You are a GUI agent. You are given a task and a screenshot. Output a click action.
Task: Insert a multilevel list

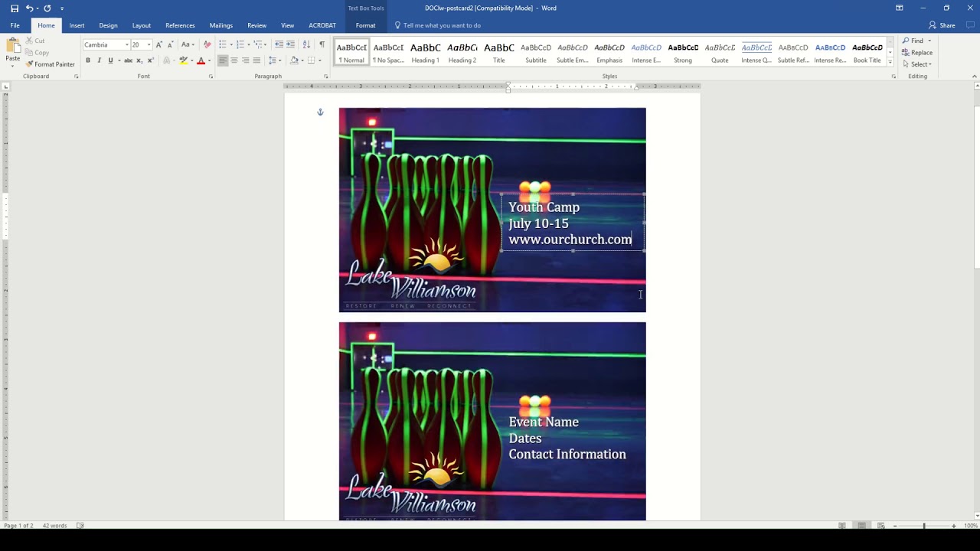[x=259, y=45]
